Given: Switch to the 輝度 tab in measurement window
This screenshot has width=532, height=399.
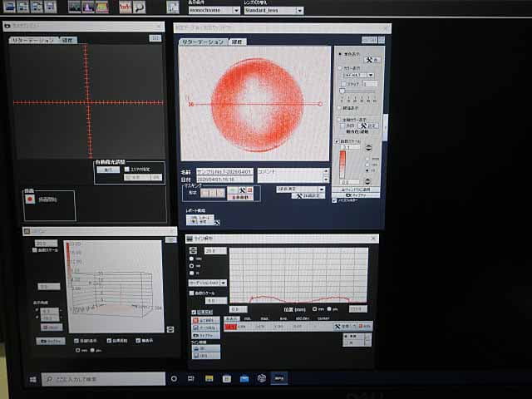Looking at the screenshot, I should click(238, 41).
